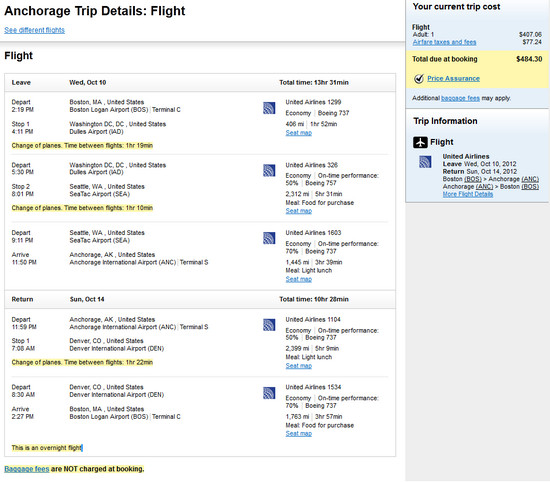The height and width of the screenshot is (482, 550).
Task: Select the taxes amount $77.24
Action: click(x=532, y=42)
